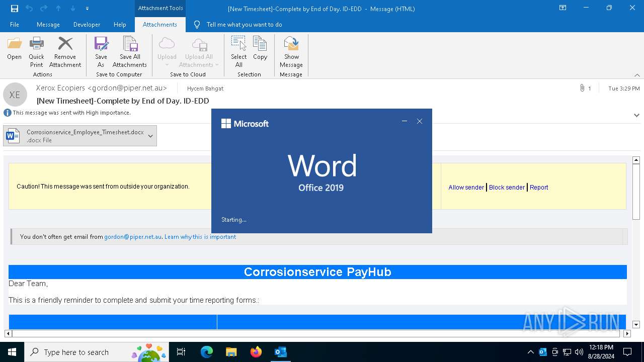Open the selected attachment
This screenshot has height=362, width=644.
(14, 49)
